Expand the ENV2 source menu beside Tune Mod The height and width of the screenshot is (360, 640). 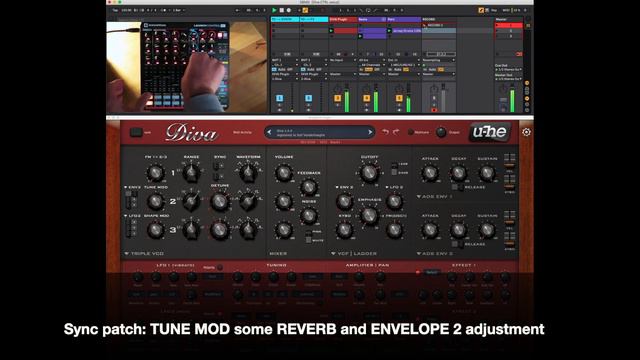tap(132, 187)
